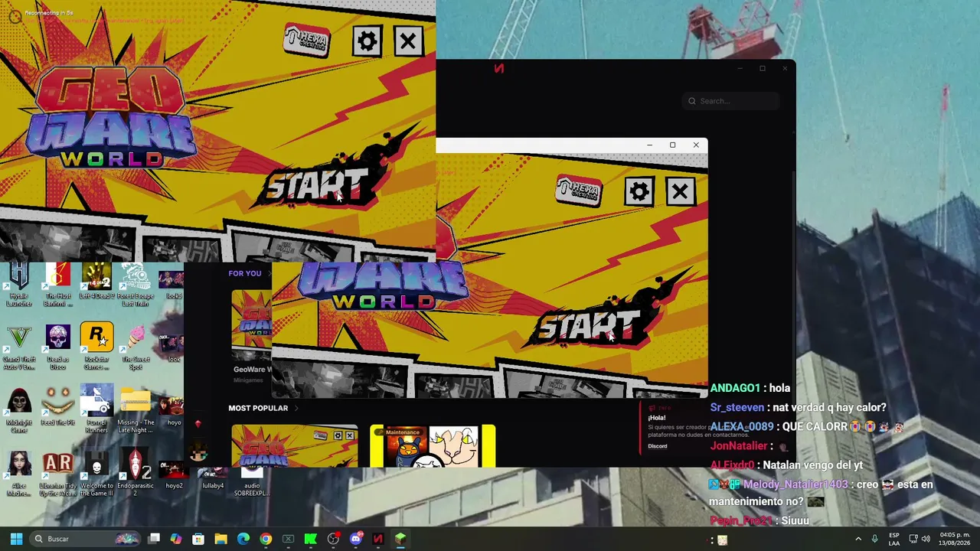Screen dimensions: 980x551
Task: Open The Sweet Spot desktop shortcut
Action: coord(136,347)
